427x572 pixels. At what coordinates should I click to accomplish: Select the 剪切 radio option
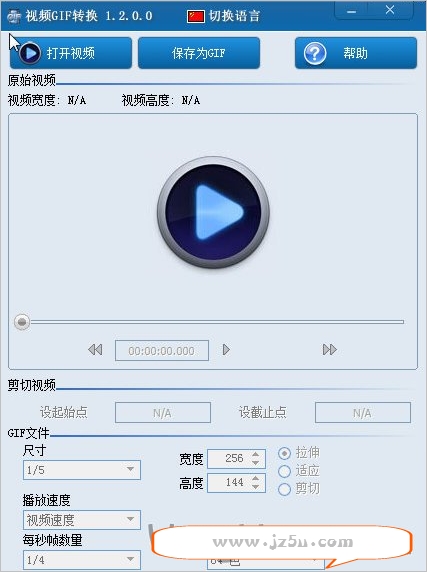284,489
